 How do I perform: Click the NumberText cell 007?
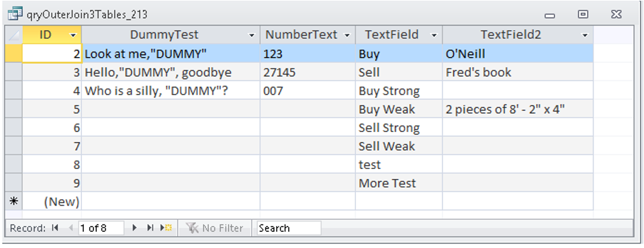tap(307, 90)
